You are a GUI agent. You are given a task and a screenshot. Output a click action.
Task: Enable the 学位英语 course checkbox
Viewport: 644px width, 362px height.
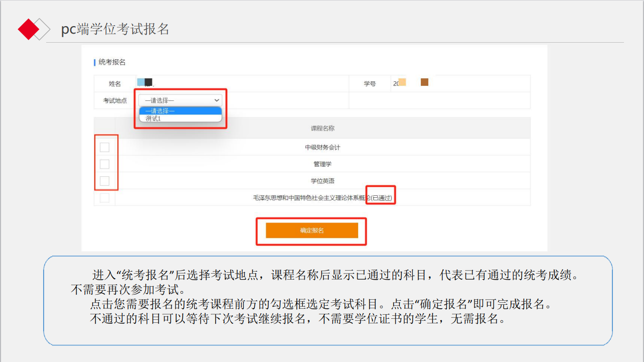click(104, 181)
